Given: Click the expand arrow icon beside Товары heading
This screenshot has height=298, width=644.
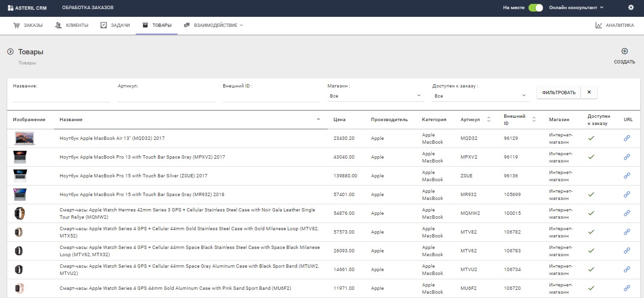Looking at the screenshot, I should pos(10,51).
